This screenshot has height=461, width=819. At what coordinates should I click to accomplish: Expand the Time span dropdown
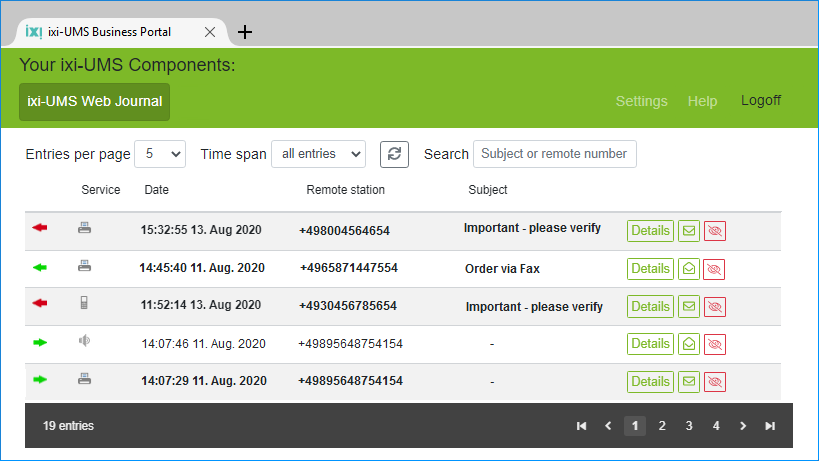click(x=318, y=154)
